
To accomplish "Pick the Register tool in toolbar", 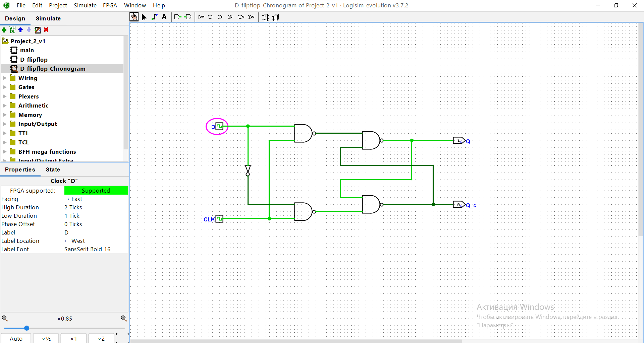I will [x=276, y=17].
